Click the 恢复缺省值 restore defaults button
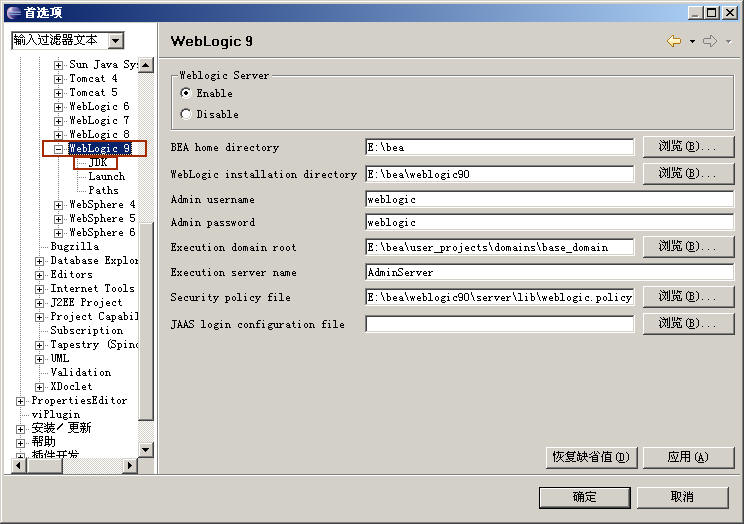 (x=591, y=457)
